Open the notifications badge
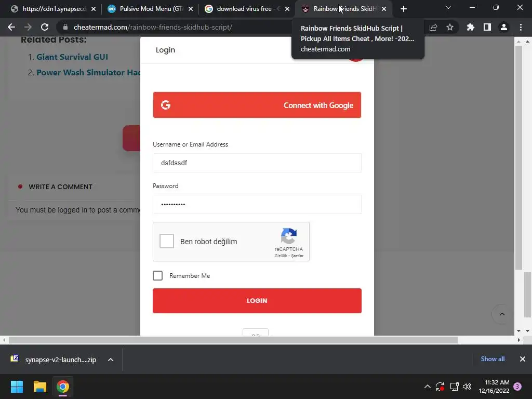Screen dimensions: 532x399 [x=517, y=387]
